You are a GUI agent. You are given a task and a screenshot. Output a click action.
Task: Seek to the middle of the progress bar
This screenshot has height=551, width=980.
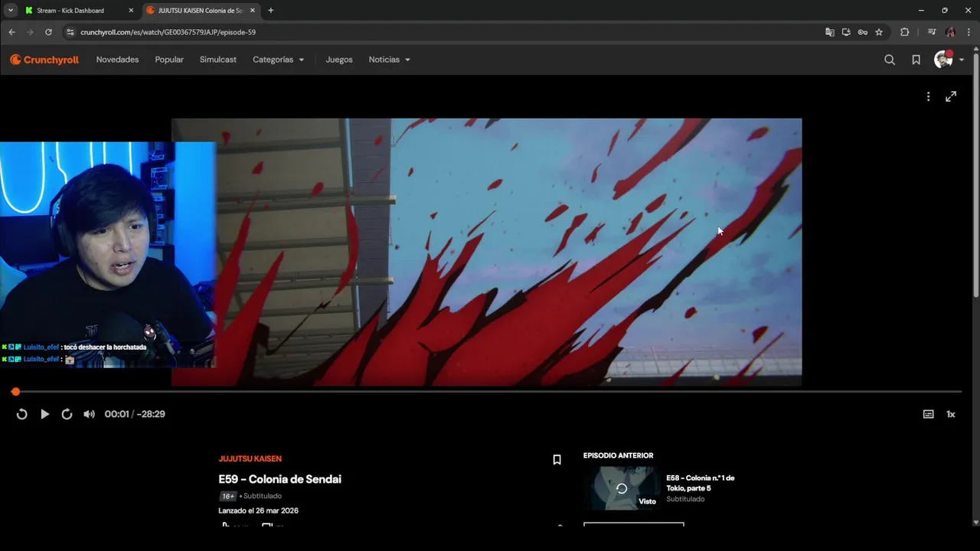pyautogui.click(x=488, y=392)
